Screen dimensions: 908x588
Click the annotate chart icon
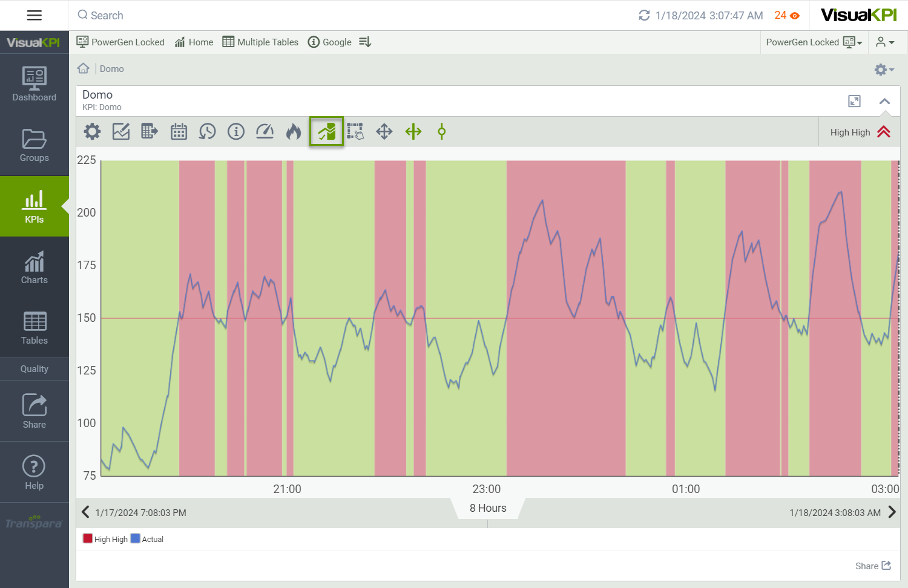[121, 131]
